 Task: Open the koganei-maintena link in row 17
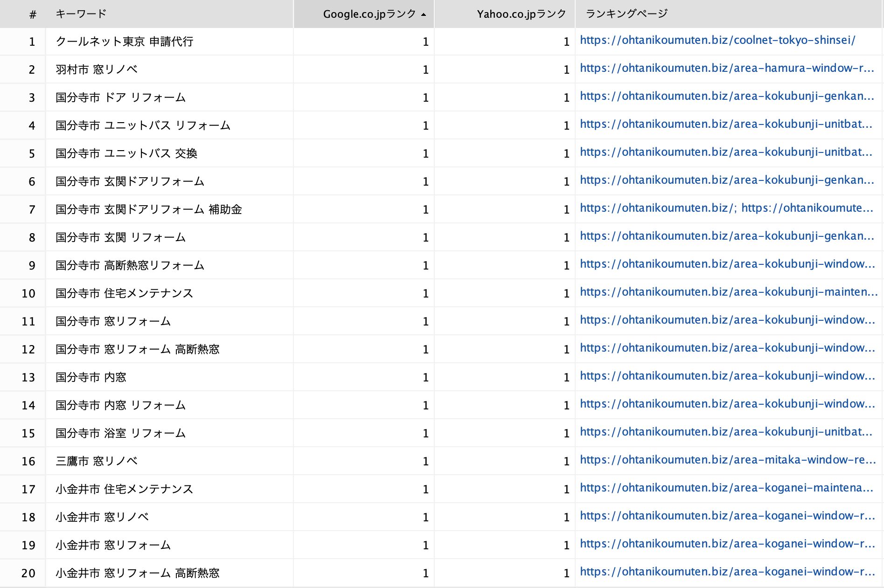[726, 488]
